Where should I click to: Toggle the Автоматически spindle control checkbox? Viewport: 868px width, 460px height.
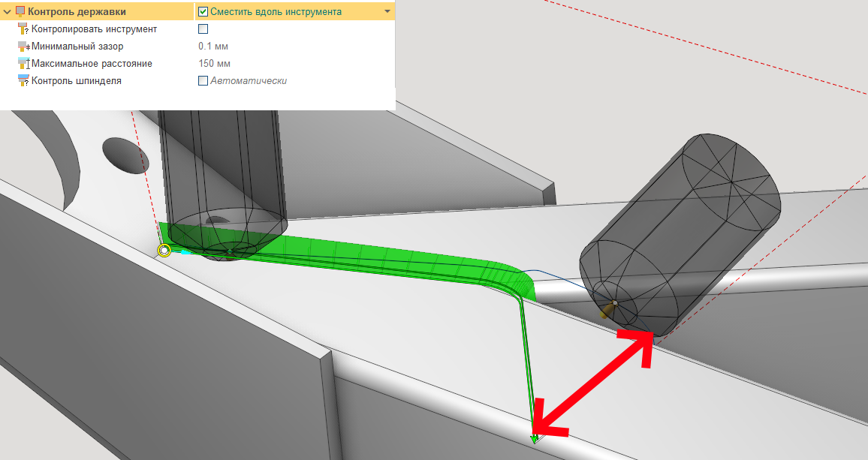point(203,81)
